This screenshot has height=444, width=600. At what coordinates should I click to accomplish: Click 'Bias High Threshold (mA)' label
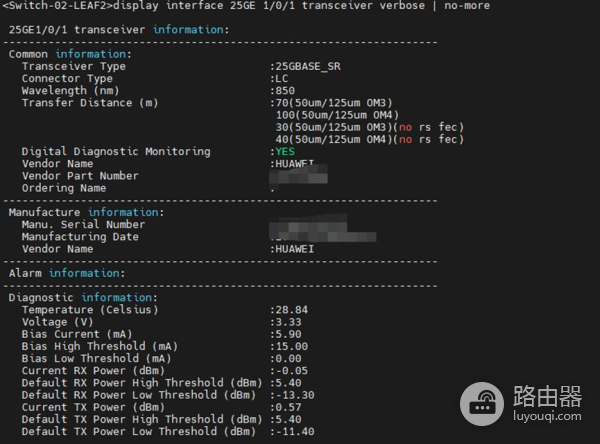100,346
